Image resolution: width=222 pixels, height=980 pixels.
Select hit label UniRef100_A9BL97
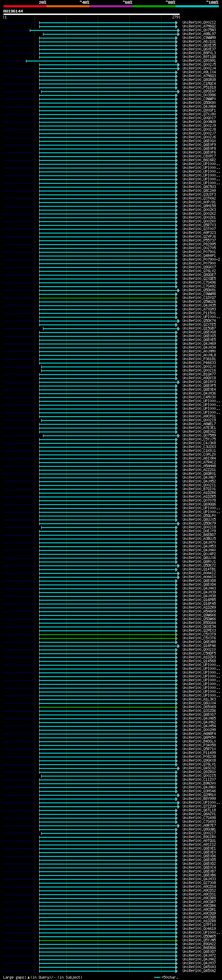click(199, 34)
